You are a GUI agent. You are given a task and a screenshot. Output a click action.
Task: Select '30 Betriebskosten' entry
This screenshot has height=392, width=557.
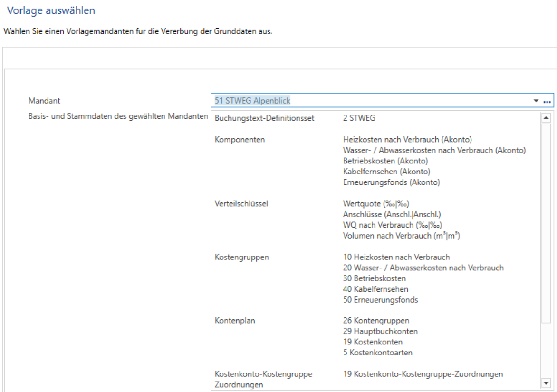(375, 278)
